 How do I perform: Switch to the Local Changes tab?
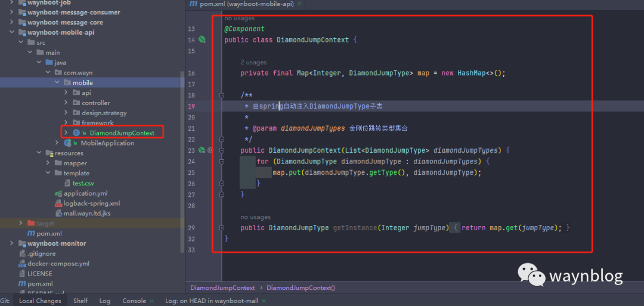pos(41,301)
